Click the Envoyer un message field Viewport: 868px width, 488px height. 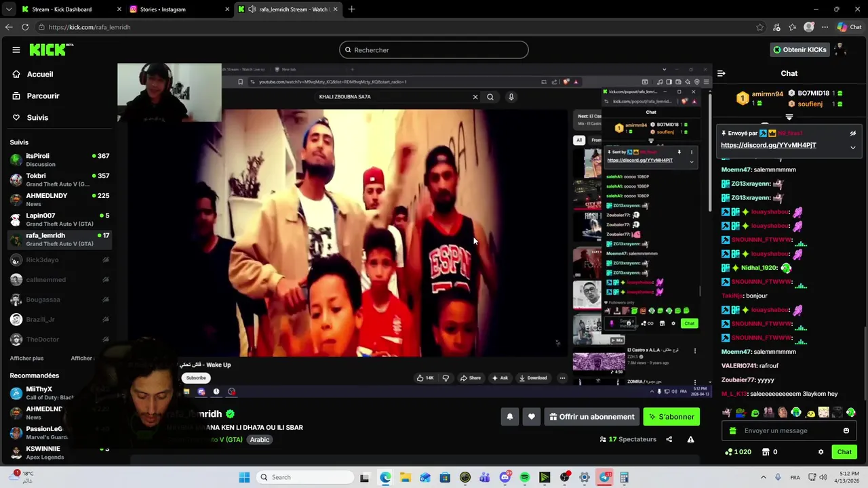tap(789, 430)
